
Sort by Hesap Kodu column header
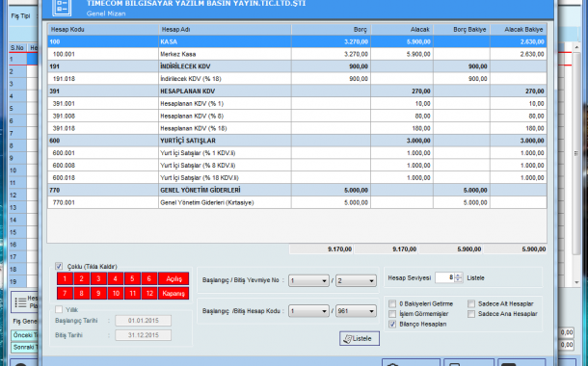click(103, 29)
